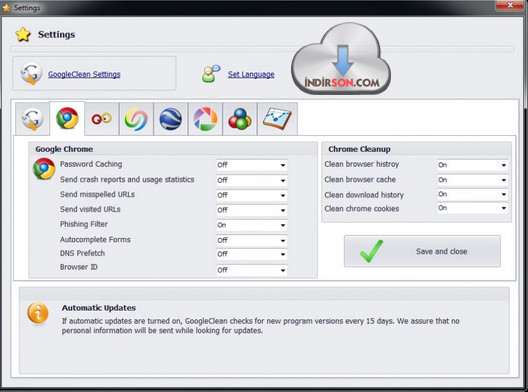Open the analytics chart icon tab
Screen dimensions: 528x392
click(277, 119)
